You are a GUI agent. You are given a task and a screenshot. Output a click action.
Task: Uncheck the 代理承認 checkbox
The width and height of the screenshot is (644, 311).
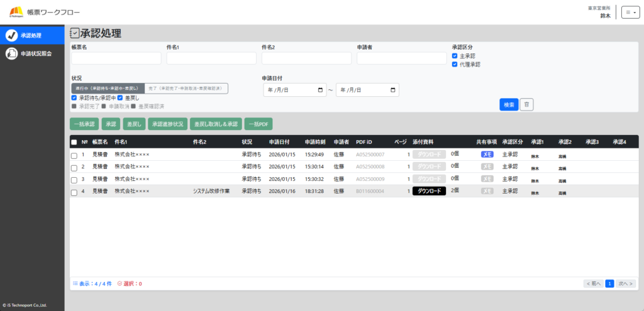pyautogui.click(x=455, y=64)
